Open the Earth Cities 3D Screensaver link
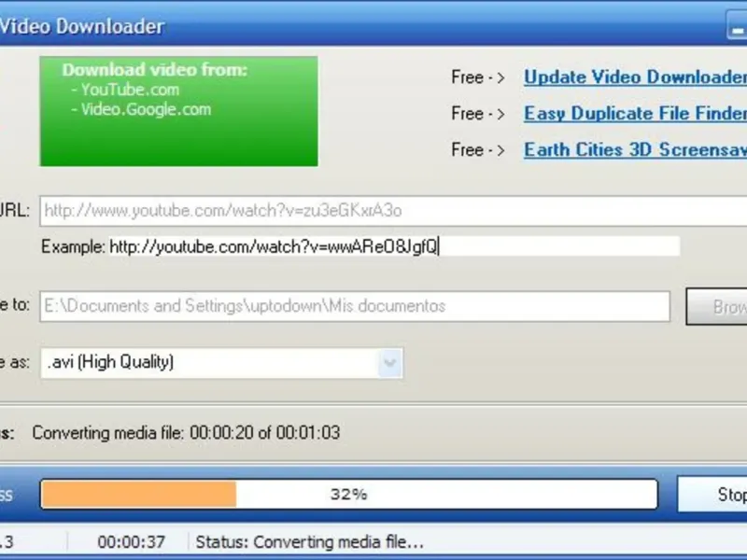The image size is (747, 560). [x=636, y=149]
